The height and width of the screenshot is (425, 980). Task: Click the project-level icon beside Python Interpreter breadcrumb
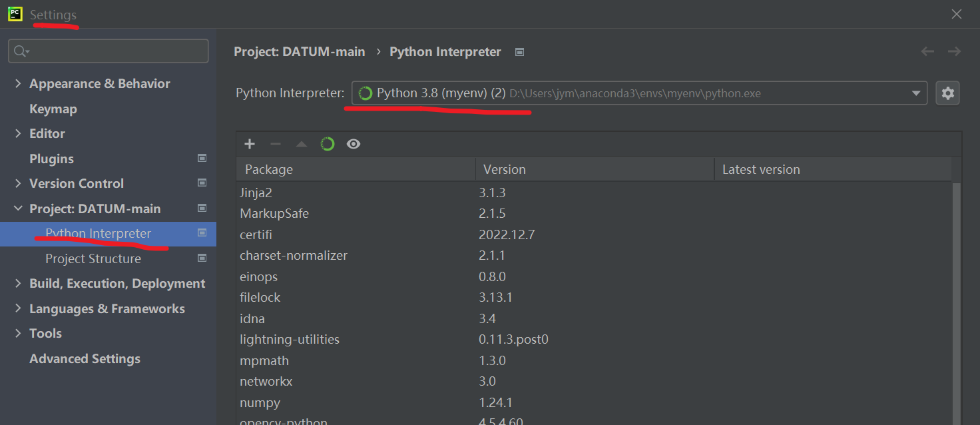pyautogui.click(x=520, y=52)
